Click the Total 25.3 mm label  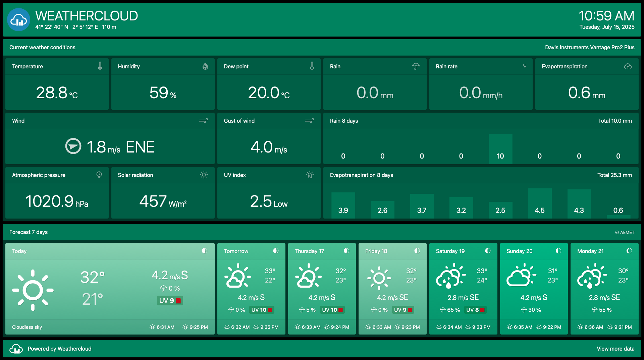614,175
